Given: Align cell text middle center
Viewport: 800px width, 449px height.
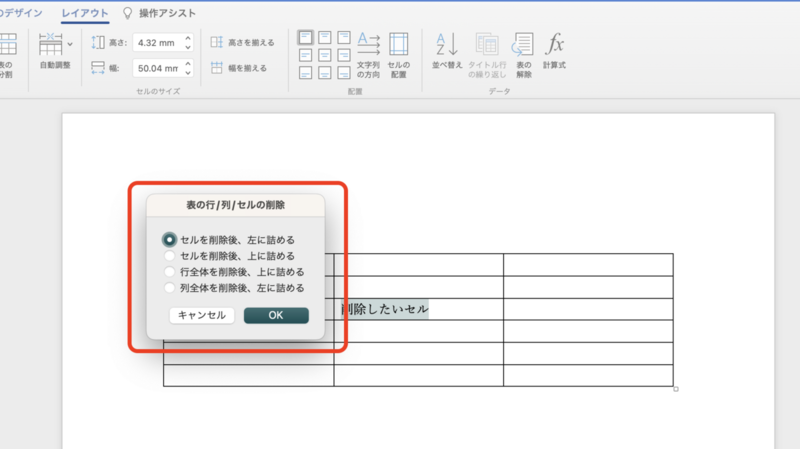Looking at the screenshot, I should (324, 55).
